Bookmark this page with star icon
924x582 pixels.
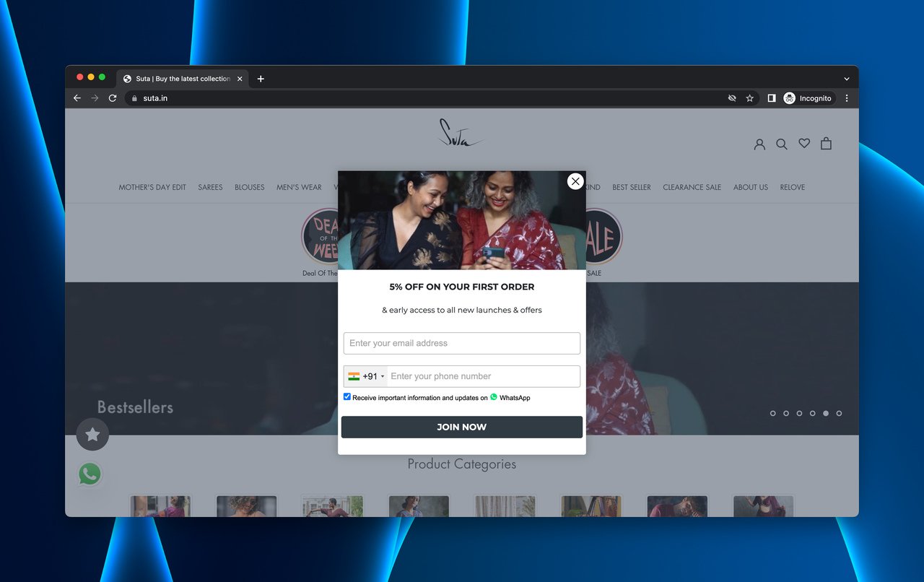tap(750, 98)
